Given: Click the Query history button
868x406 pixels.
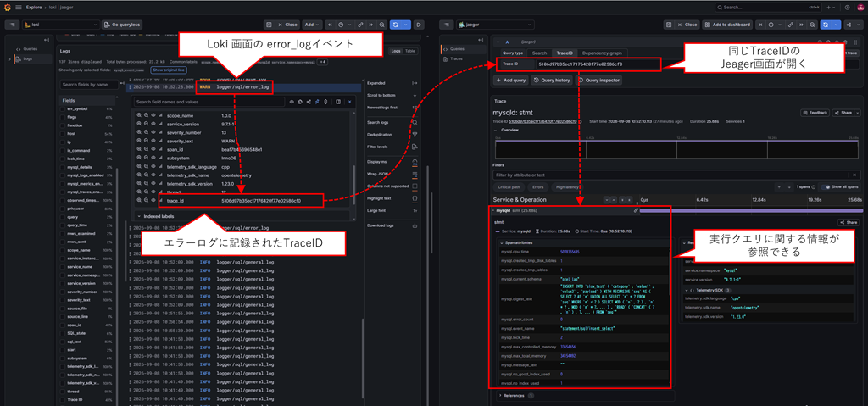Looking at the screenshot, I should (551, 81).
